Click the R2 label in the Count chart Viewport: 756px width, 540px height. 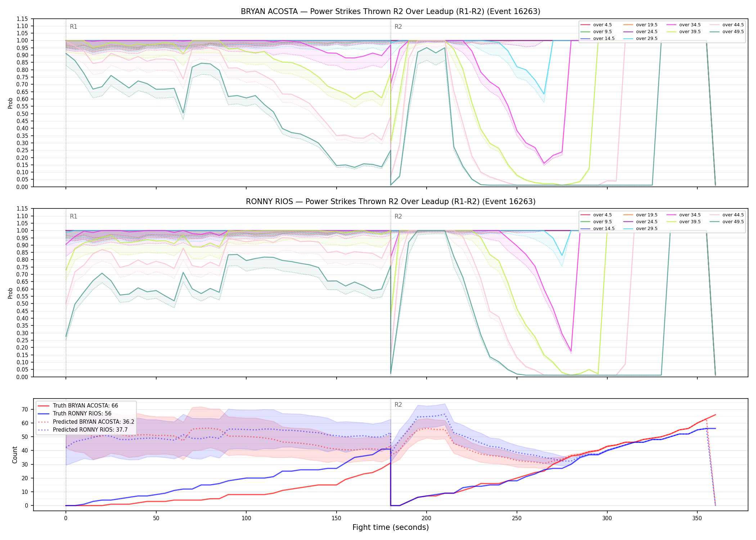click(x=398, y=405)
